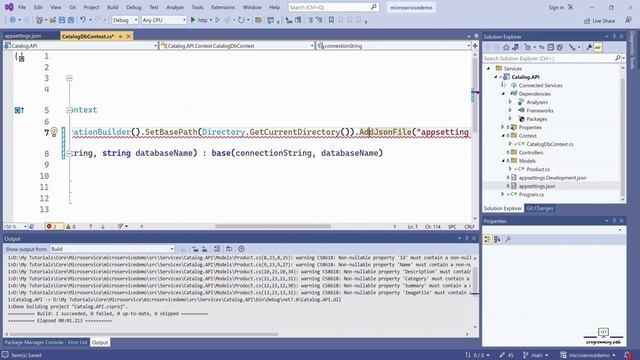The width and height of the screenshot is (640, 360).
Task: Open the Any CPU platform dropdown
Action: click(x=164, y=20)
